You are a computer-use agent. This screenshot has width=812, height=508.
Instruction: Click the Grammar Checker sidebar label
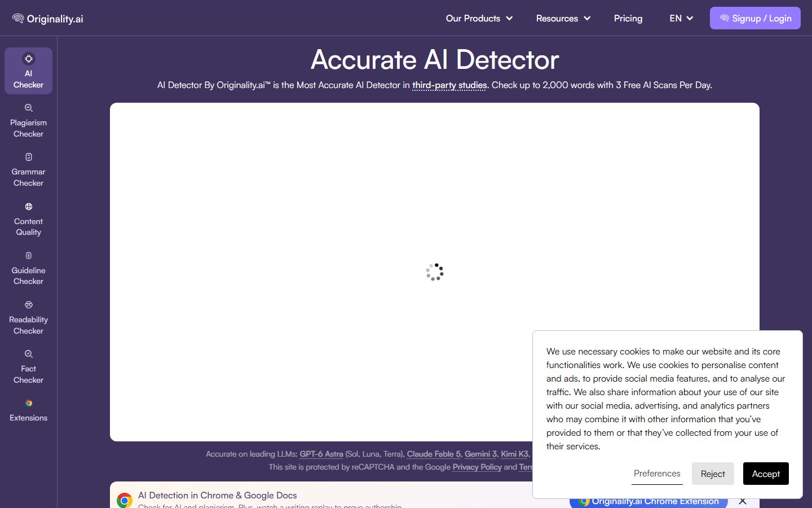click(28, 177)
